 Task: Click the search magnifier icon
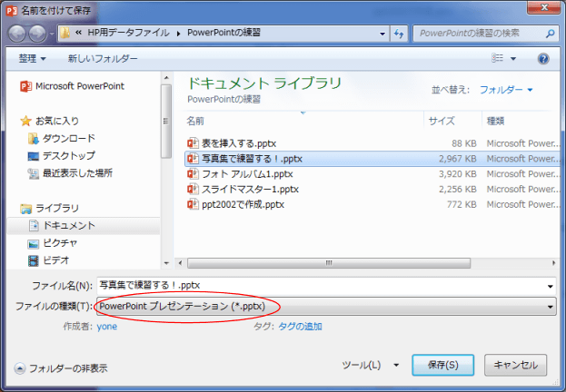tap(550, 34)
